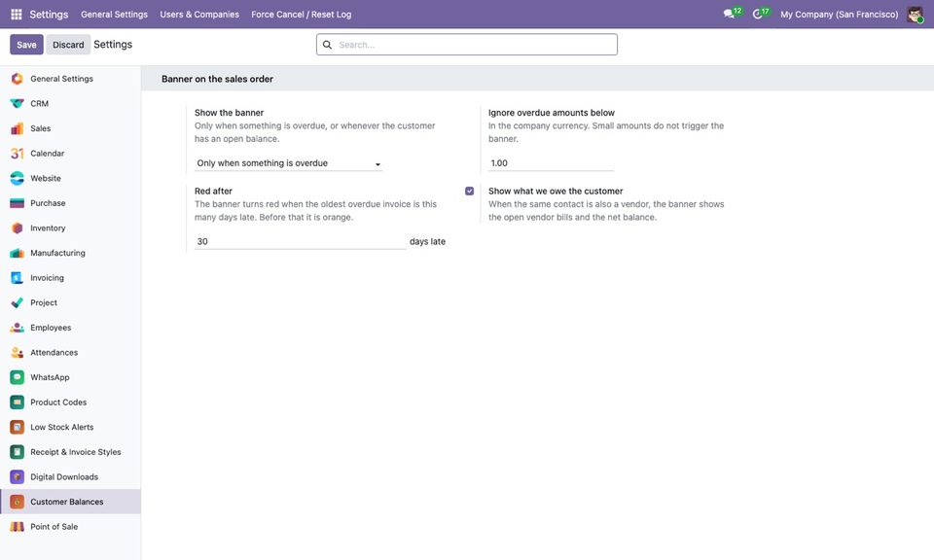
Task: Click the Calendar sidebar icon
Action: point(18,154)
